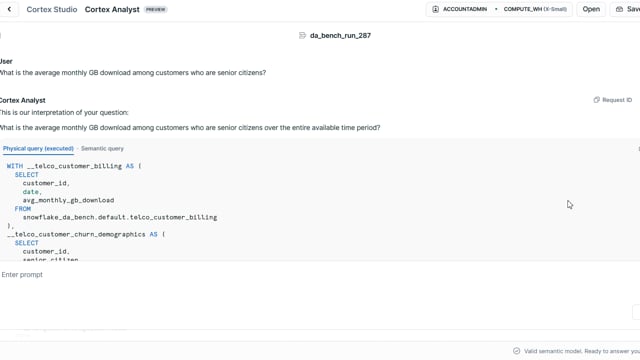Copy the Request ID using its icon
The width and height of the screenshot is (640, 360).
(x=596, y=100)
